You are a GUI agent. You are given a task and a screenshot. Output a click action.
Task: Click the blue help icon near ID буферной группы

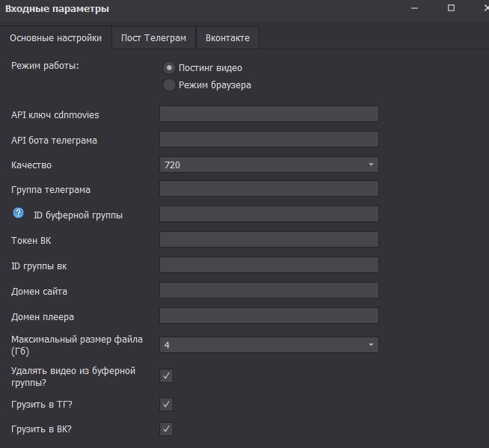(19, 214)
